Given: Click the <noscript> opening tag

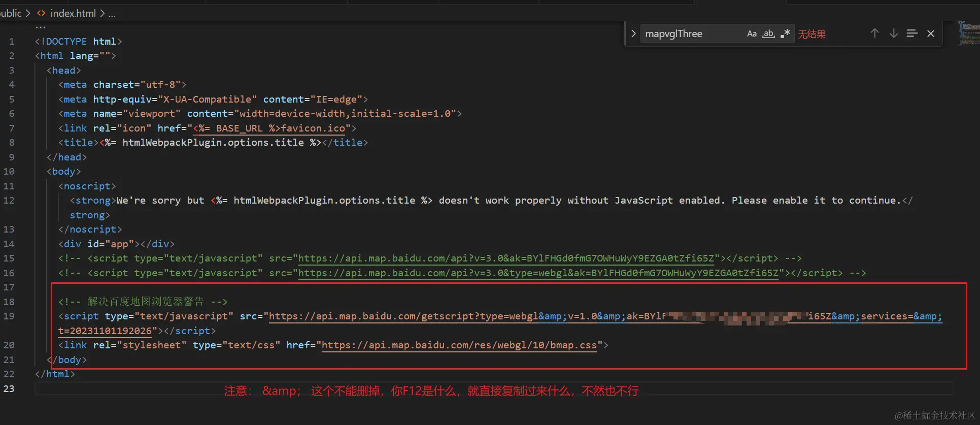Looking at the screenshot, I should pyautogui.click(x=87, y=186).
